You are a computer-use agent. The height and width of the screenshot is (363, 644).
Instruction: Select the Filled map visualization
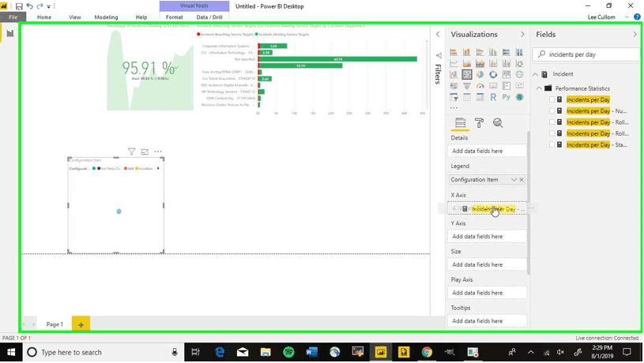pos(454,86)
